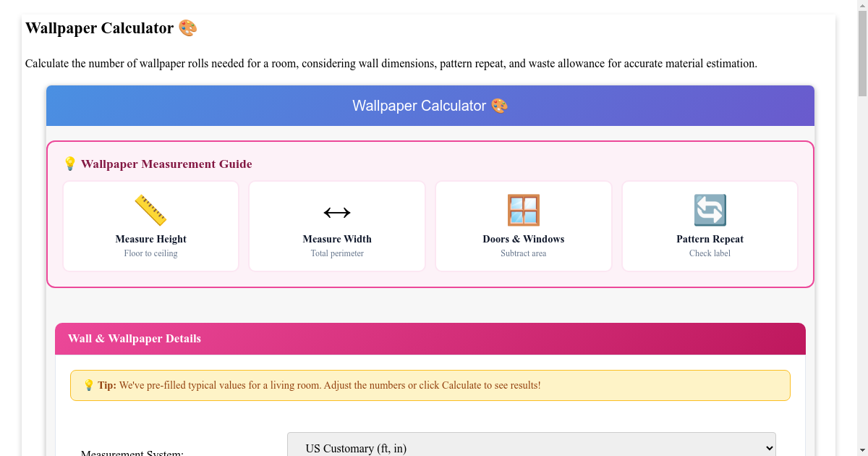Click the 'Subtract area' text under Doors & Windows
The image size is (868, 456).
click(x=523, y=253)
